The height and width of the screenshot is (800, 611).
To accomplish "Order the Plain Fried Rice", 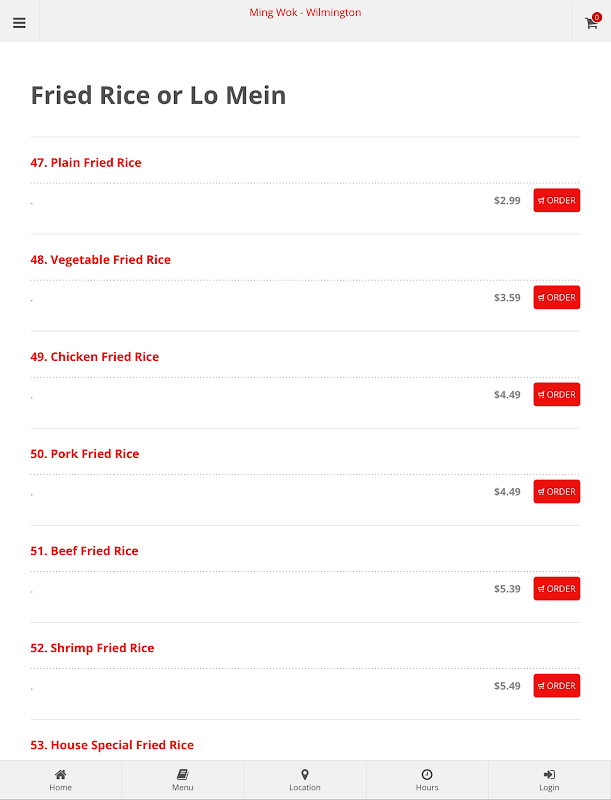I will [556, 200].
